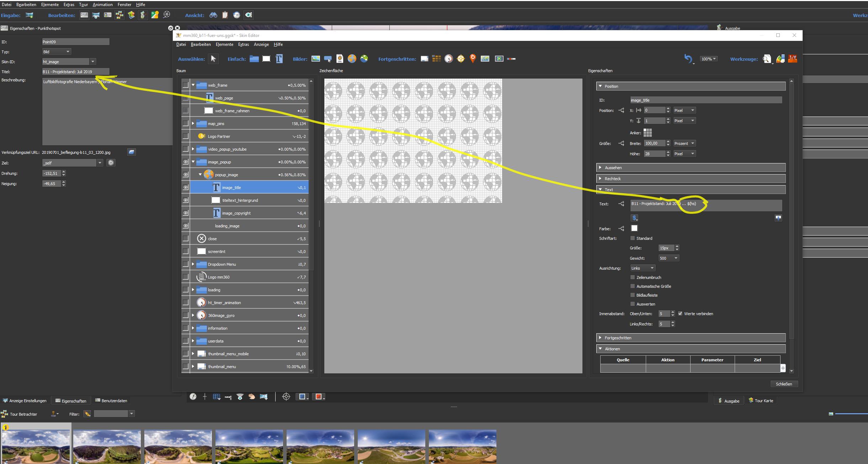The width and height of the screenshot is (868, 464).
Task: Click the hand drag mode icon
Action: 252,396
